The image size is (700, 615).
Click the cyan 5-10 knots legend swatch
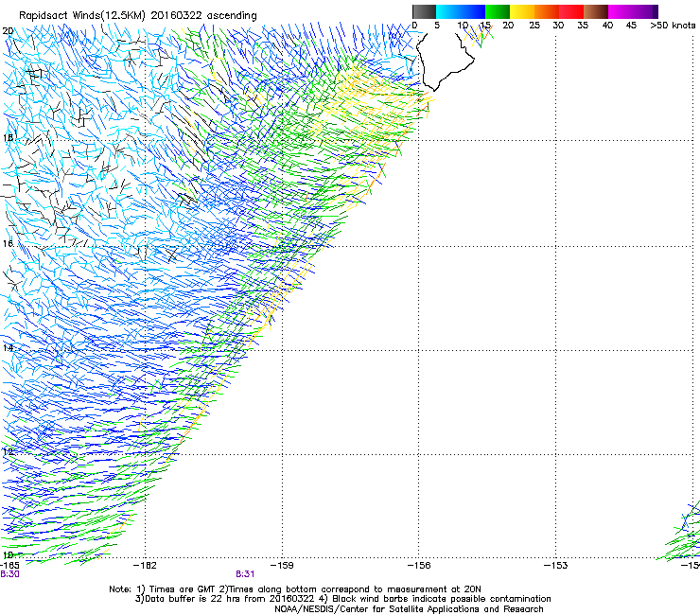pos(448,11)
